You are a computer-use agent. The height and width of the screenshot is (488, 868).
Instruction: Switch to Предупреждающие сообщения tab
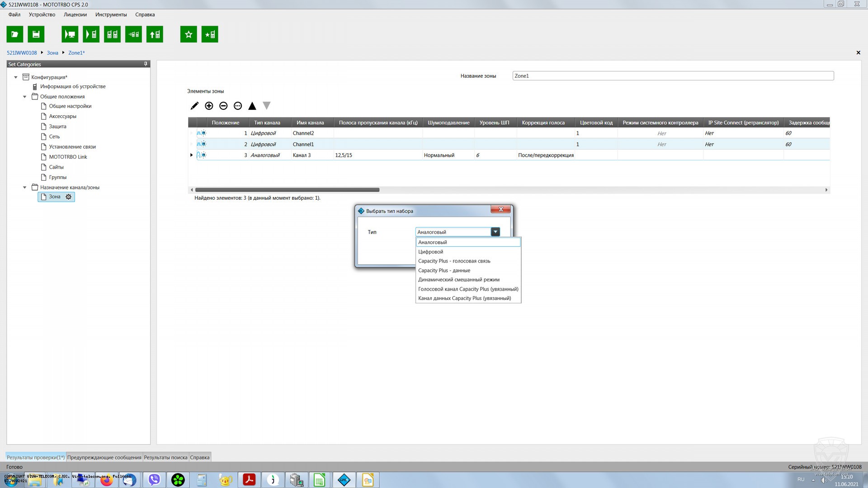coord(104,457)
